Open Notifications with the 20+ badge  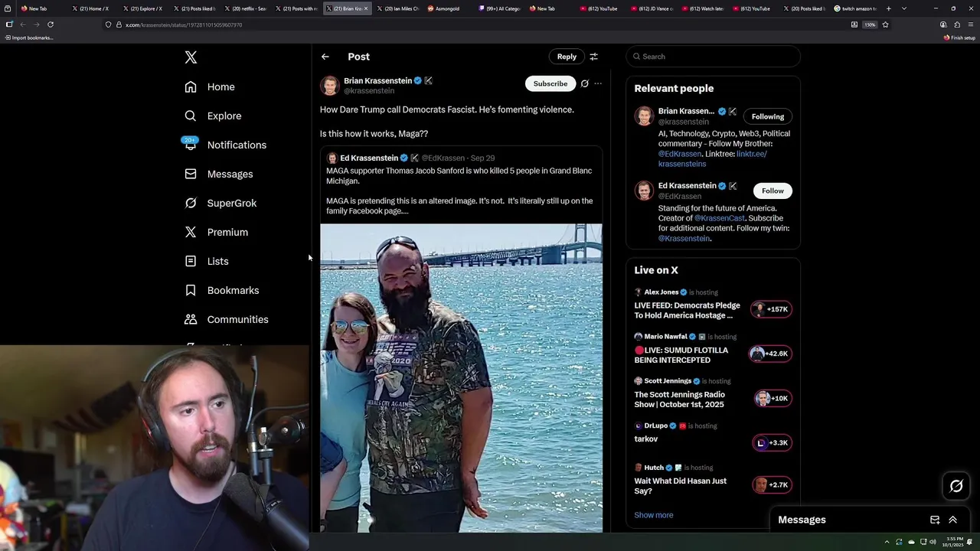tap(225, 145)
